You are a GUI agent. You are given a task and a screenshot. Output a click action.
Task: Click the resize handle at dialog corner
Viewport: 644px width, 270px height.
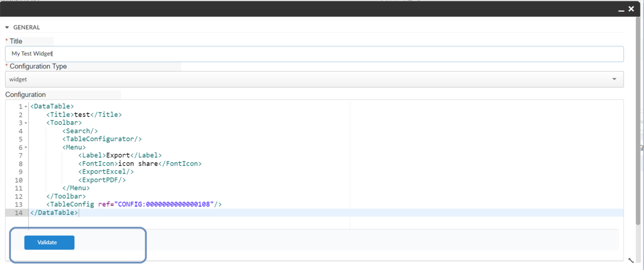(x=631, y=260)
